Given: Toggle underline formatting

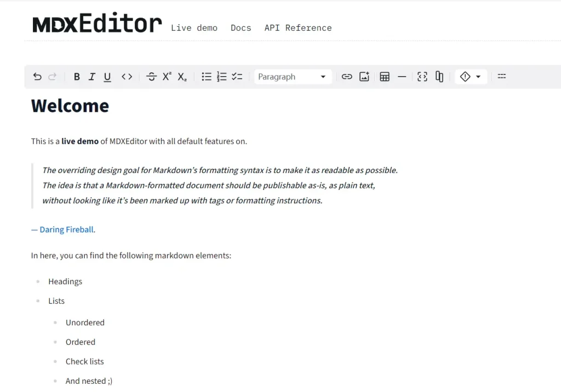Looking at the screenshot, I should 107,77.
